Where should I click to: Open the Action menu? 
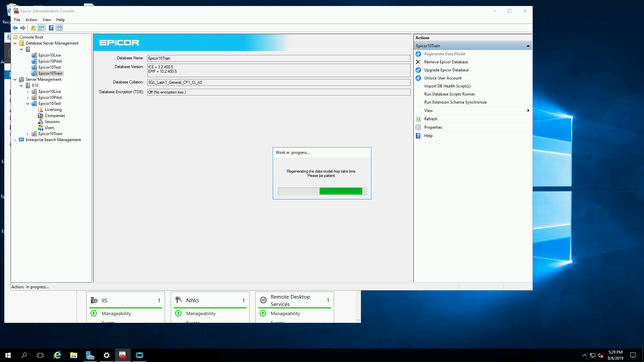tap(31, 20)
